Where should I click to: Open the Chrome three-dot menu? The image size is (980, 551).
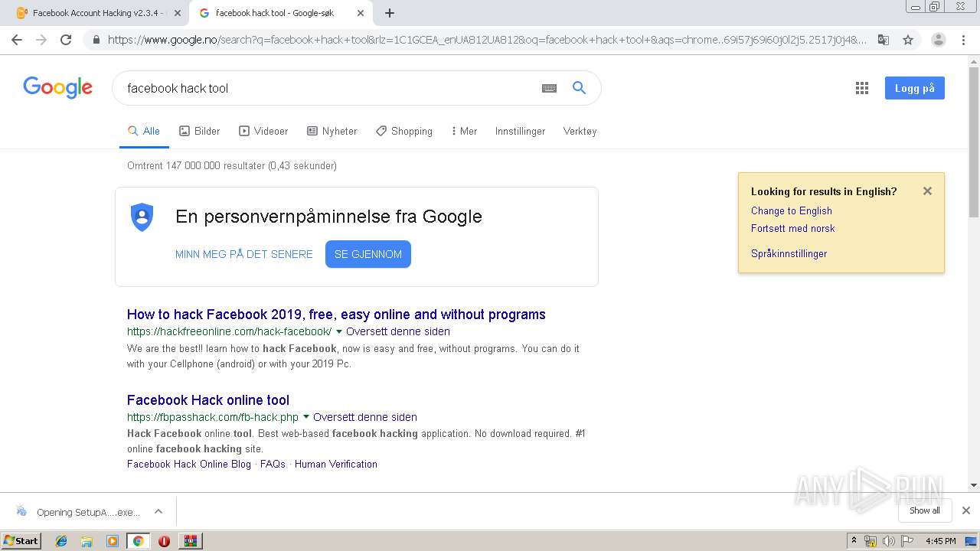point(963,40)
